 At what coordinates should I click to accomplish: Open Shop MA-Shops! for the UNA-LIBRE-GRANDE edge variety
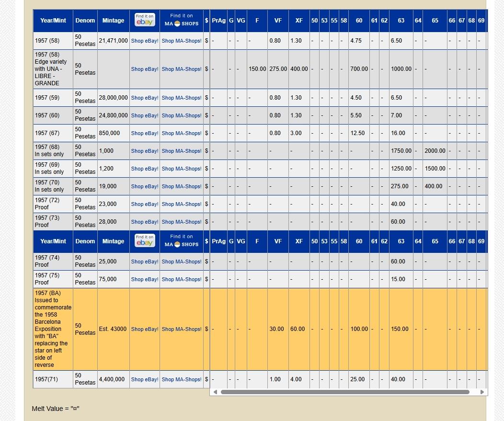(182, 69)
